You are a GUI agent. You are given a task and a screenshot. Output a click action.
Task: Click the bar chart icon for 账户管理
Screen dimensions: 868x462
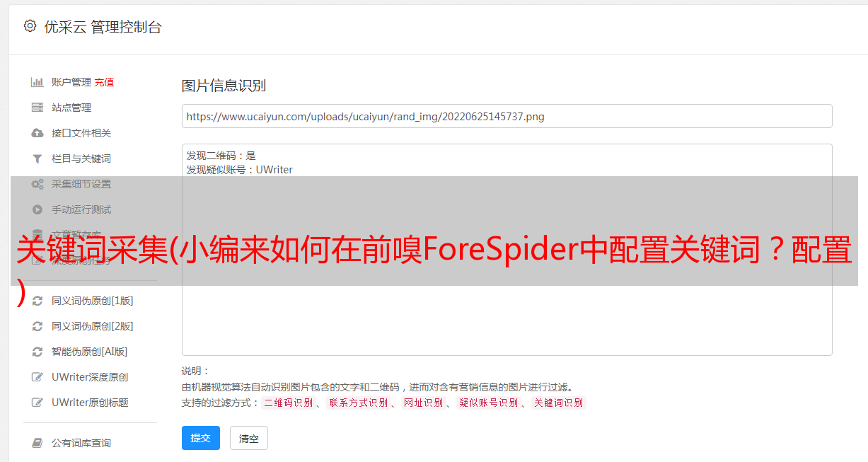[x=37, y=82]
